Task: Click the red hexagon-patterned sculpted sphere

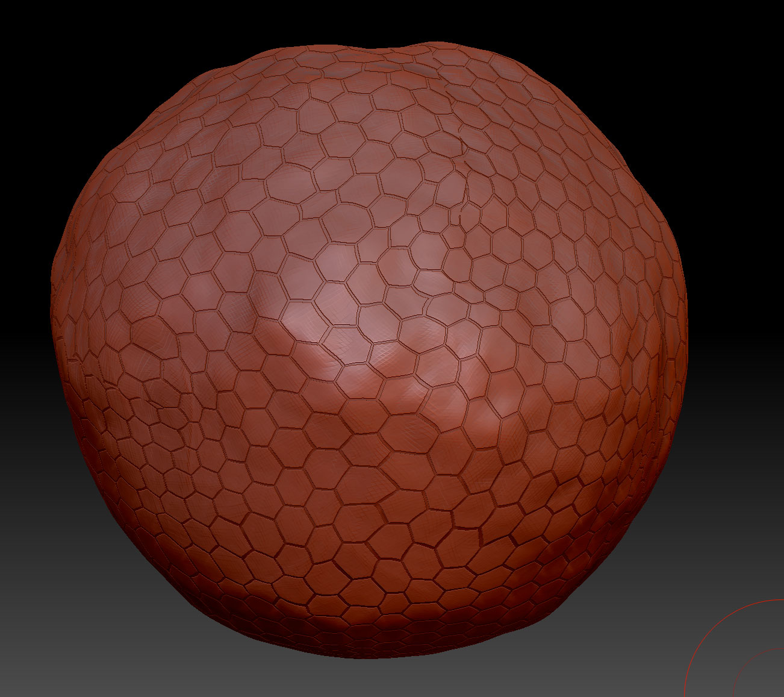Action: point(369,349)
